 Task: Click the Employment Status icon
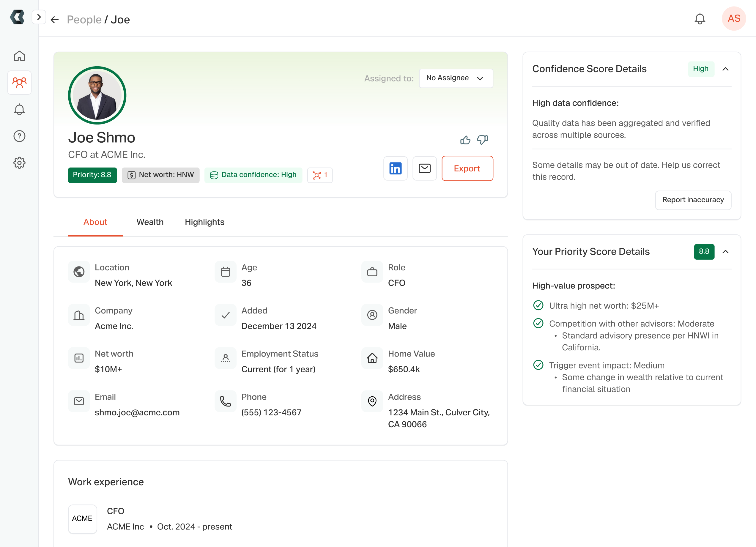click(x=226, y=358)
